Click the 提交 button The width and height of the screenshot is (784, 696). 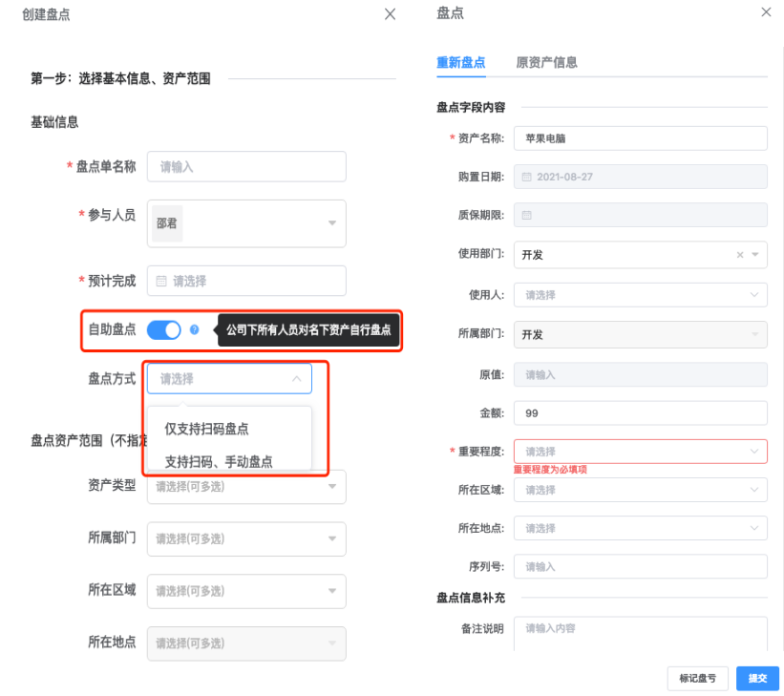757,678
